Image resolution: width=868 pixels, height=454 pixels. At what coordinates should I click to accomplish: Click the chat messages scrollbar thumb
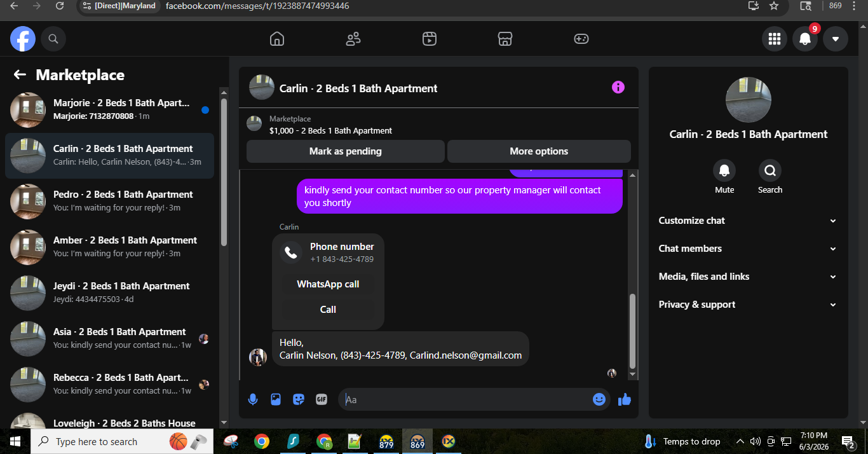point(632,331)
